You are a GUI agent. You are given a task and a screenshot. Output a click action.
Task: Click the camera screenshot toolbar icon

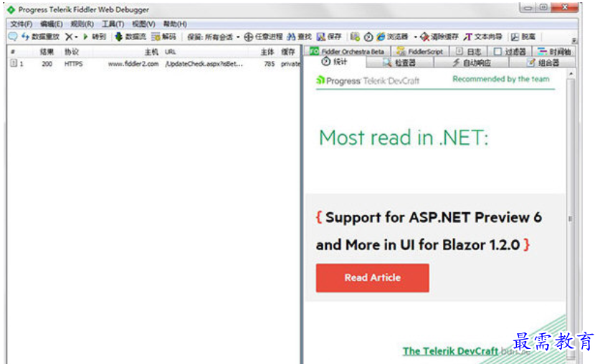(355, 37)
